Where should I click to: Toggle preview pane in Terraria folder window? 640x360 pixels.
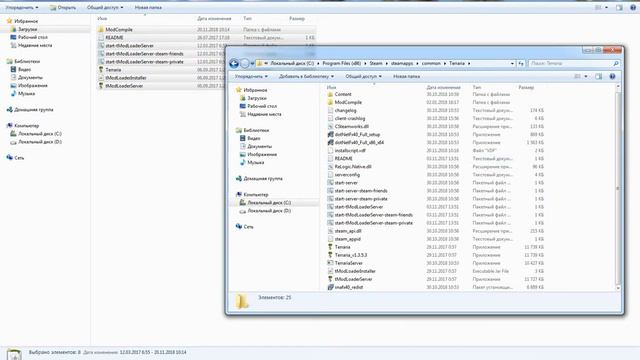598,76
